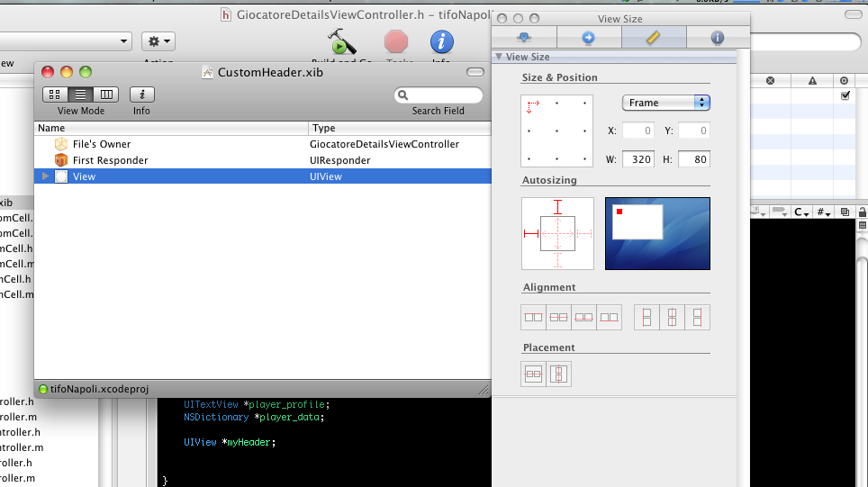Click the Build and Go hammer icon
Screen dimensions: 868x487
coord(342,41)
